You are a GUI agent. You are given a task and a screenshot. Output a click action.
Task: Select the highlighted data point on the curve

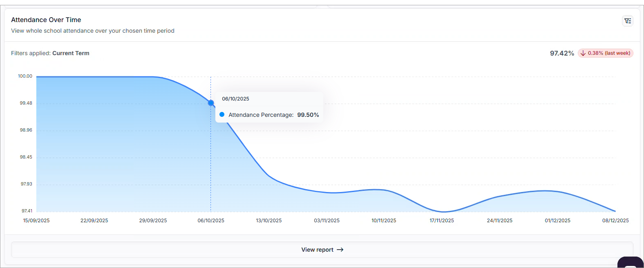pyautogui.click(x=211, y=103)
